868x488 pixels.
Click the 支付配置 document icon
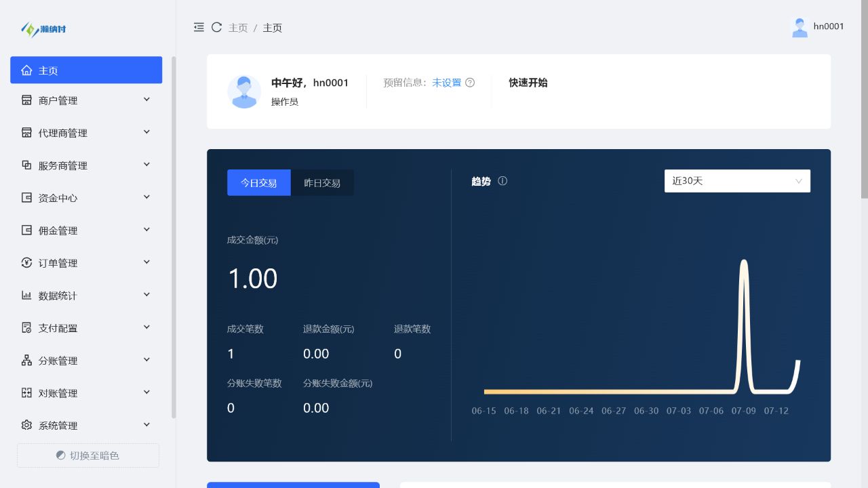(x=26, y=328)
